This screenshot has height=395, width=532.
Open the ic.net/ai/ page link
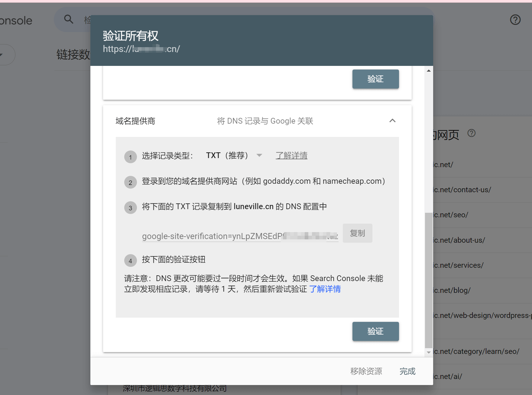[447, 376]
